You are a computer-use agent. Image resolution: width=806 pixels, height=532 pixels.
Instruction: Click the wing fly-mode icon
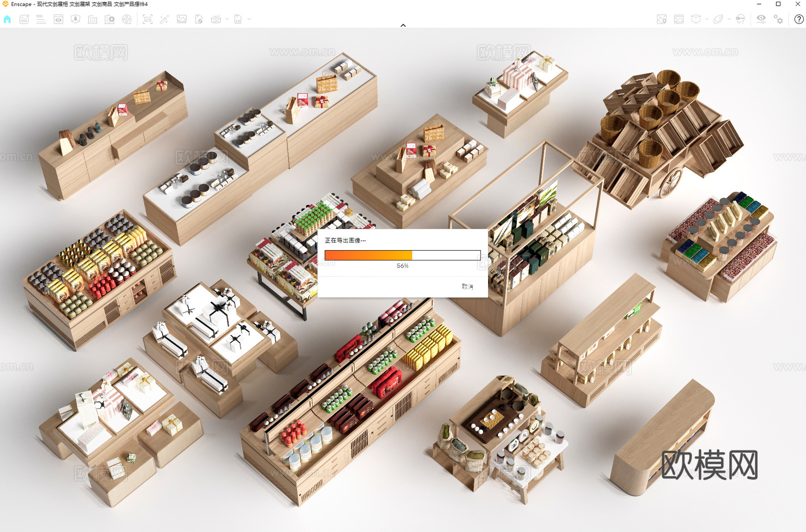click(x=718, y=19)
